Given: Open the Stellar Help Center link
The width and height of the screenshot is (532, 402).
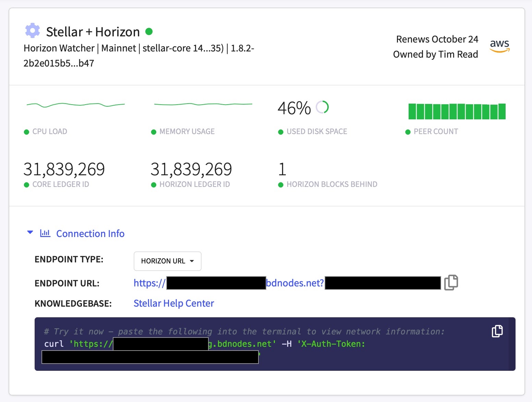Looking at the screenshot, I should (174, 303).
